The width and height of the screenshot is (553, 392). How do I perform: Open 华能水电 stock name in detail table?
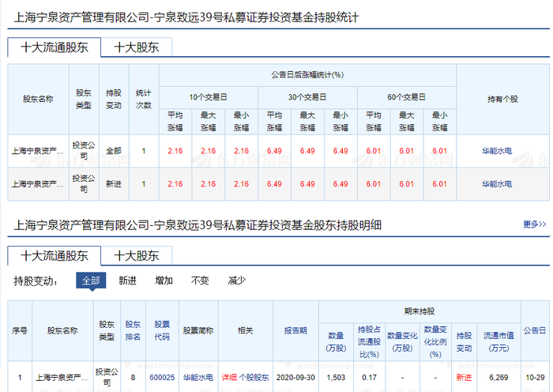tap(198, 378)
